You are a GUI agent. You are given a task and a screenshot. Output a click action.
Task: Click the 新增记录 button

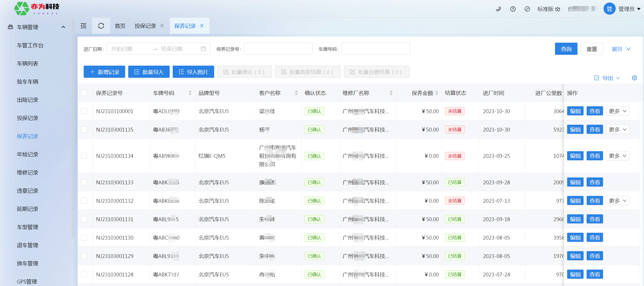click(x=104, y=72)
